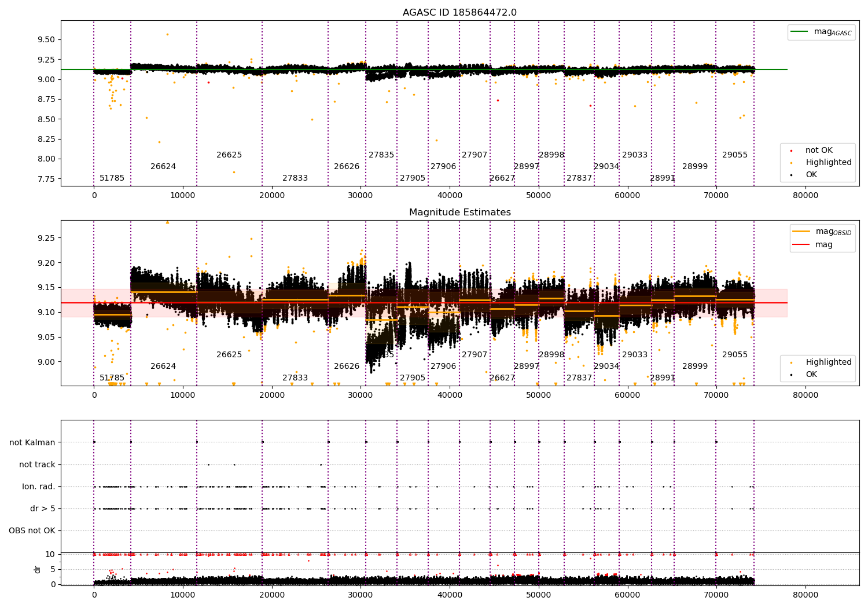868x608 pixels.
Task: Click the 8.25 y-axis tick label
Action: point(46,139)
